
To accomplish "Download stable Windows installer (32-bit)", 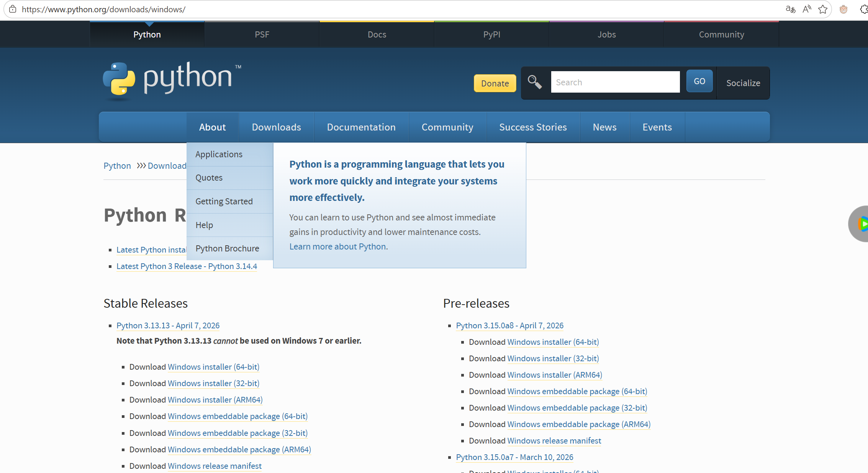I will (213, 383).
